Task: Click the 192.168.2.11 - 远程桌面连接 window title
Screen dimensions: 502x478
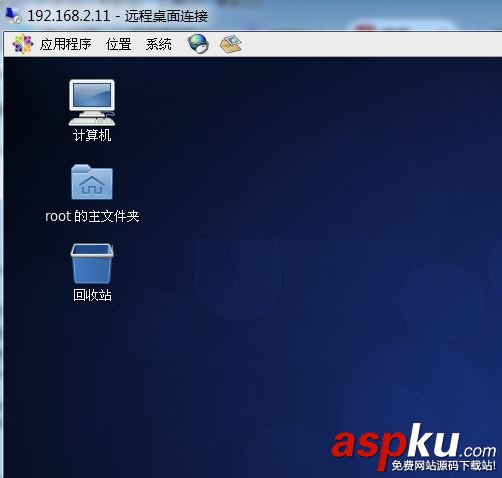Action: tap(117, 16)
